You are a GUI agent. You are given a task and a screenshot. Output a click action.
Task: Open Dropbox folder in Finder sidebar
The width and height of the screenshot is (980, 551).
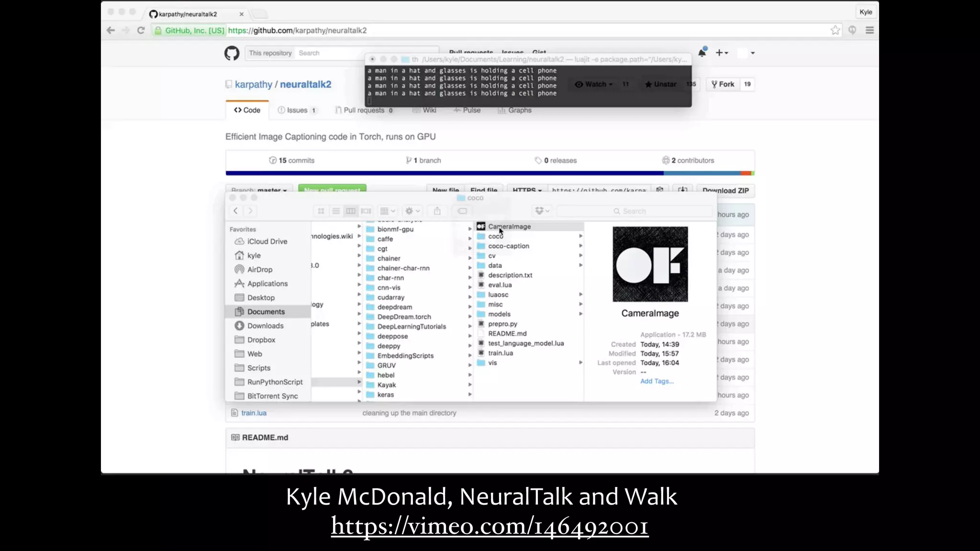coord(261,340)
